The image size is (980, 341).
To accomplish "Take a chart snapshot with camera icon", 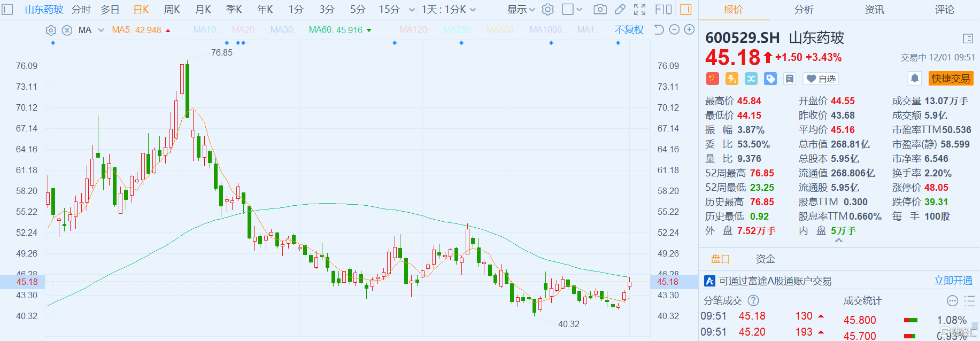I will click(x=600, y=10).
